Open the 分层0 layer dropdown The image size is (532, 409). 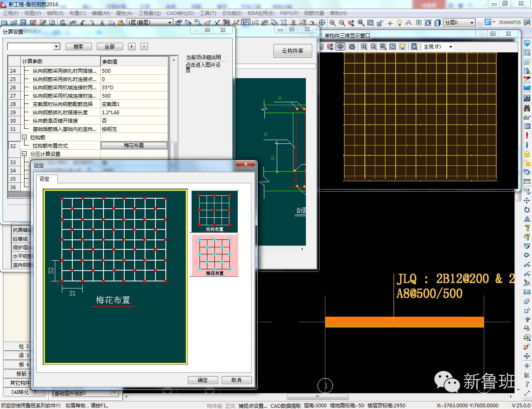click(459, 22)
